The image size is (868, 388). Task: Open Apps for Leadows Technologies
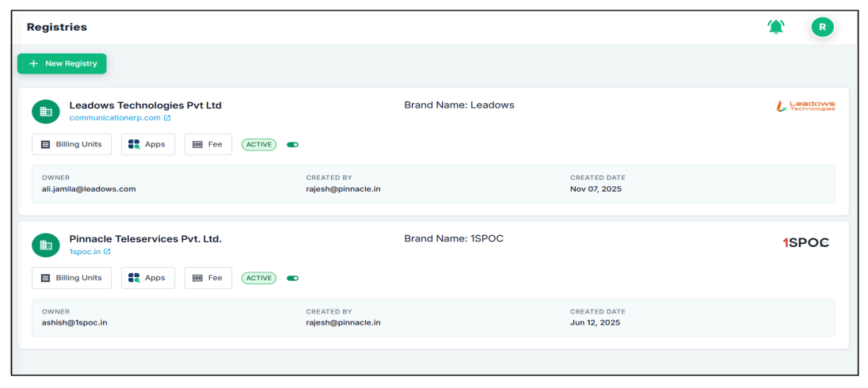(x=147, y=145)
